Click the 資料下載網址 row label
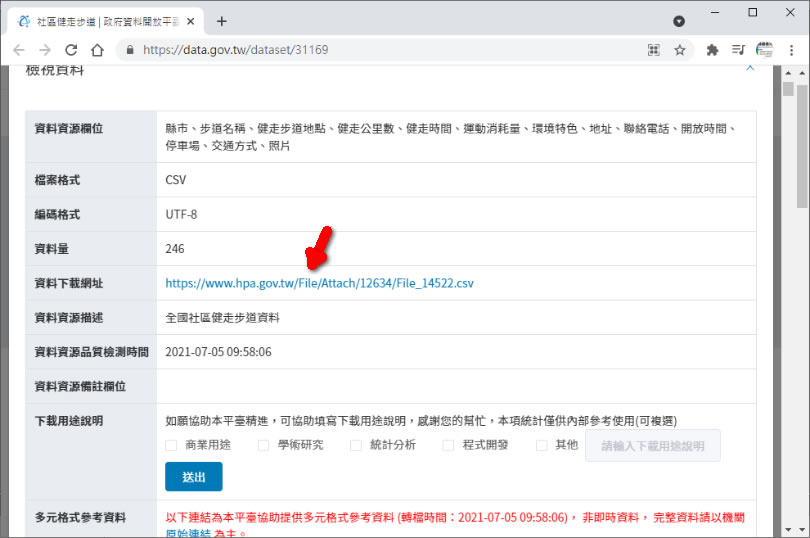The width and height of the screenshot is (810, 538). pyautogui.click(x=69, y=283)
